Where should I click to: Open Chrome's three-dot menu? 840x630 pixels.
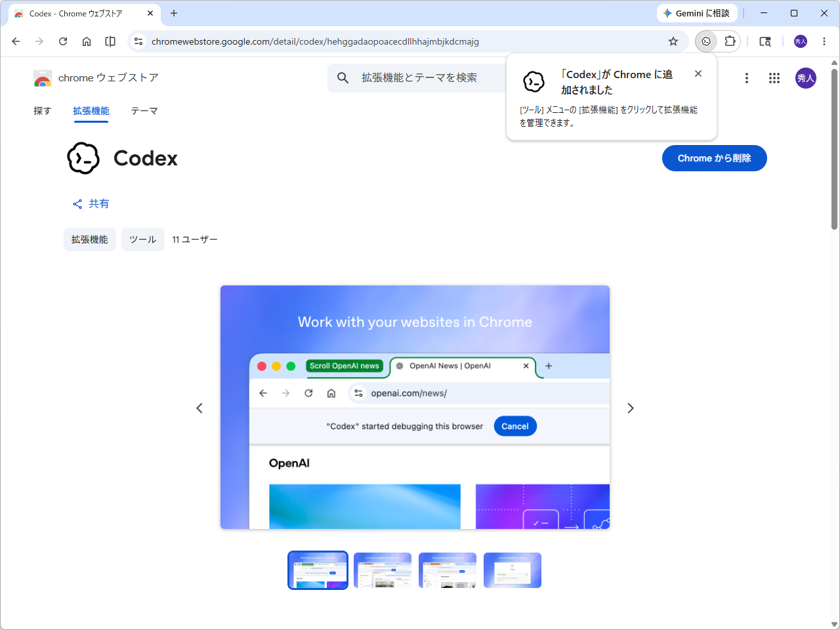[x=824, y=41]
